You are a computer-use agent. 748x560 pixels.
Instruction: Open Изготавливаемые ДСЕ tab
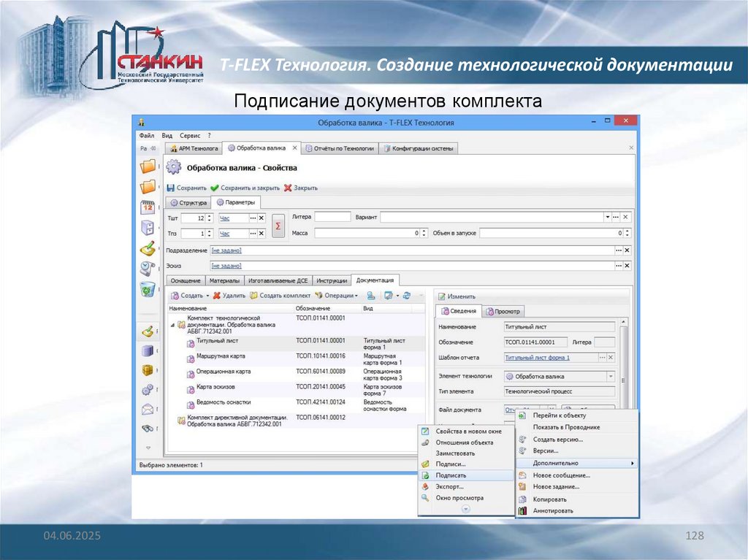(x=278, y=280)
